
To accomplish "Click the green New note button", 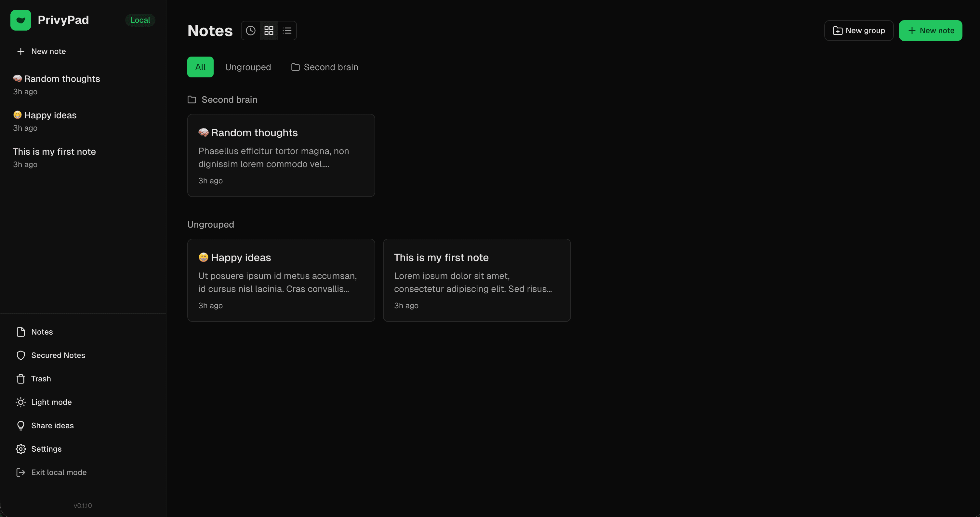I will (931, 31).
